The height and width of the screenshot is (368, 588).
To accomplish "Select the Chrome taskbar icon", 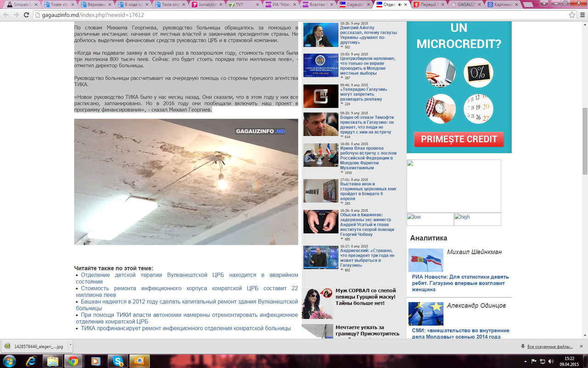I will point(73,361).
